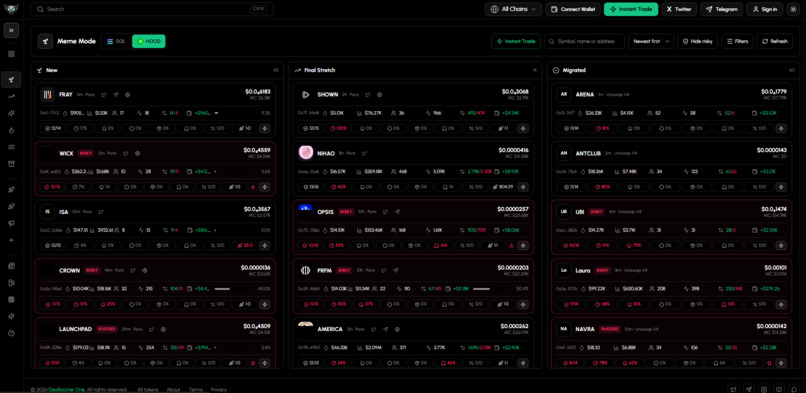806x393 pixels.
Task: Click the $0.0000416 price on NIHAO card
Action: tap(514, 150)
